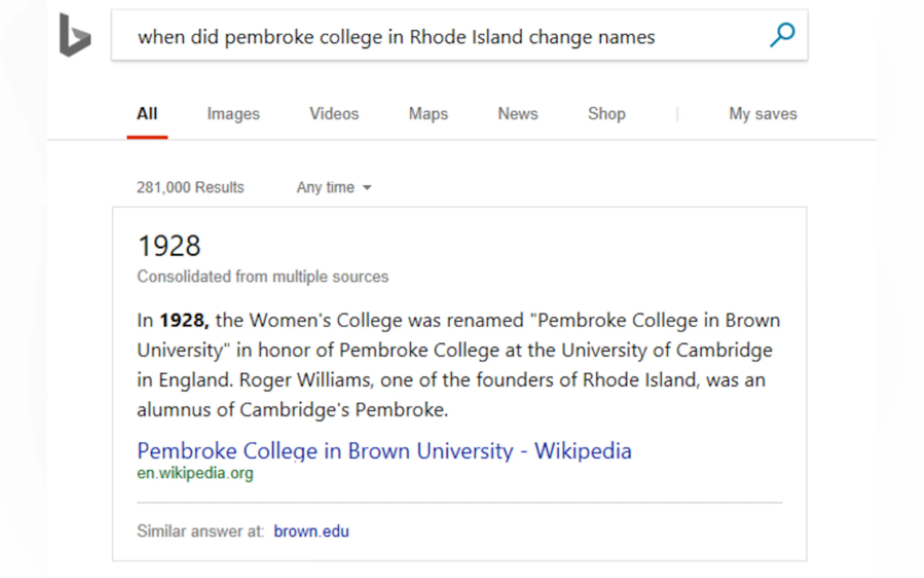Open the brown.edu similar answer link
This screenshot has width=924, height=578.
click(x=311, y=531)
